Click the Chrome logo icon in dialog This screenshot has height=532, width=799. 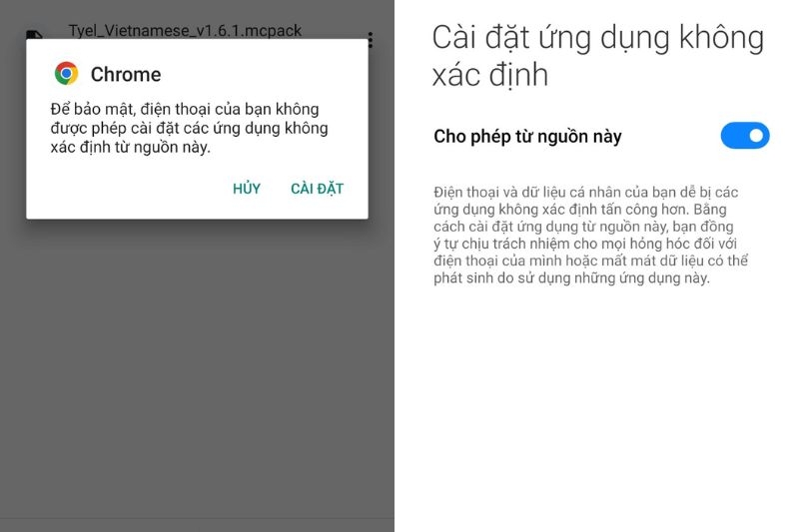[x=67, y=73]
